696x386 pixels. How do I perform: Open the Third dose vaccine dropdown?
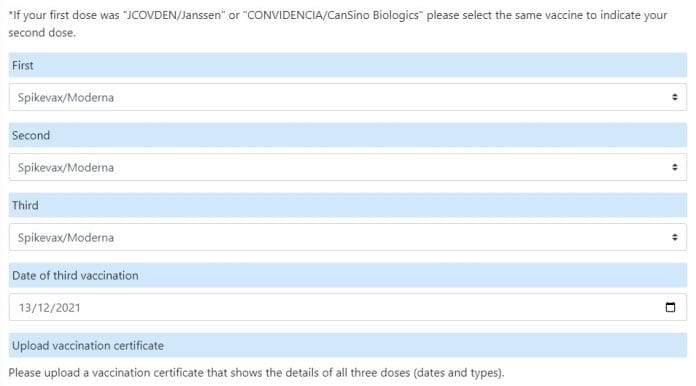348,237
